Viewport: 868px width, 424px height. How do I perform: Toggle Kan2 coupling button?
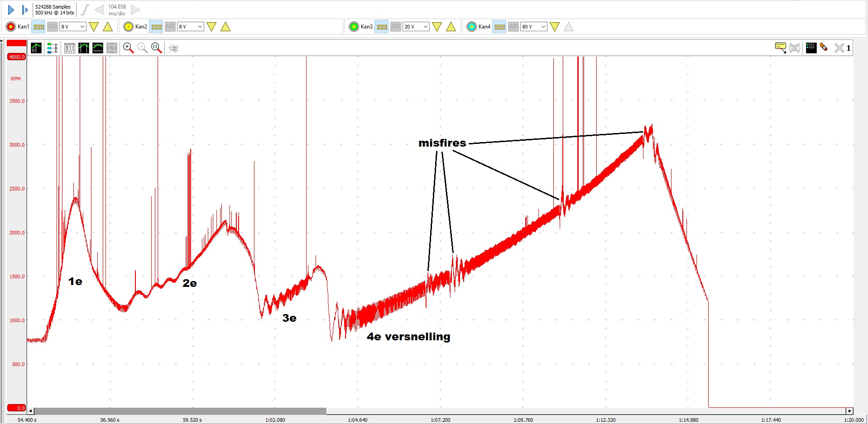[x=156, y=27]
